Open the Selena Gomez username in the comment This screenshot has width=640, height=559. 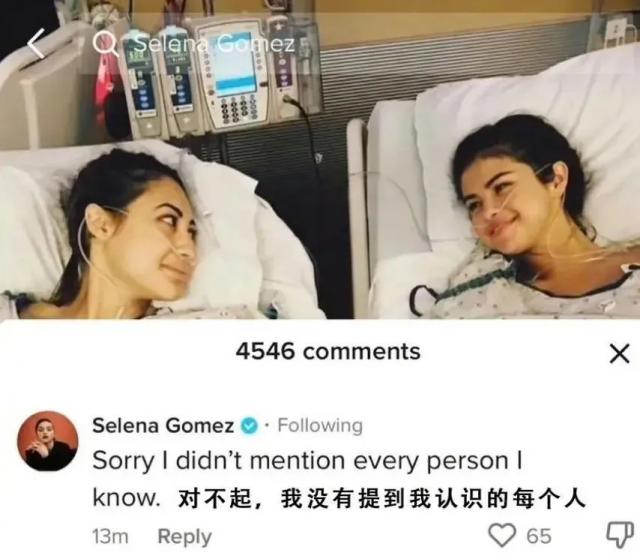point(163,426)
